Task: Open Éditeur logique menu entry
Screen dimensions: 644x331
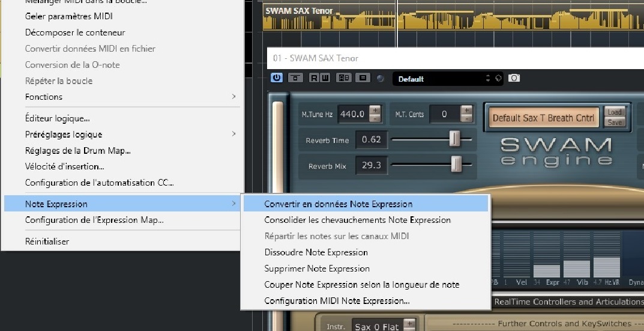Action: tap(122, 118)
